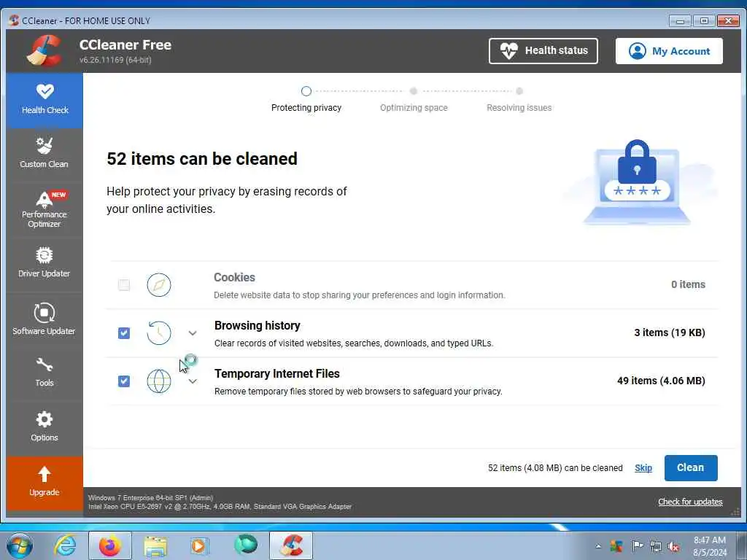
Task: Open the Action Center flag icon
Action: [637, 546]
